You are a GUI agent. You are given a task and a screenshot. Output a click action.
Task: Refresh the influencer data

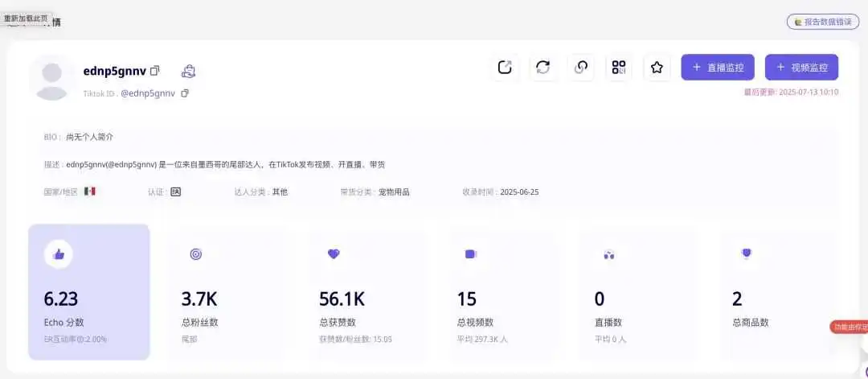click(x=543, y=68)
